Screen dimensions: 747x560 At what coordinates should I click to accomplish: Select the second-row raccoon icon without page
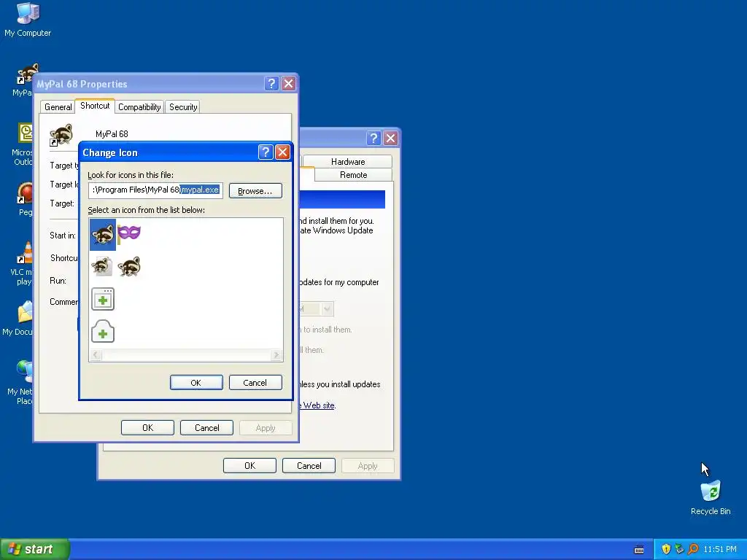[129, 267]
